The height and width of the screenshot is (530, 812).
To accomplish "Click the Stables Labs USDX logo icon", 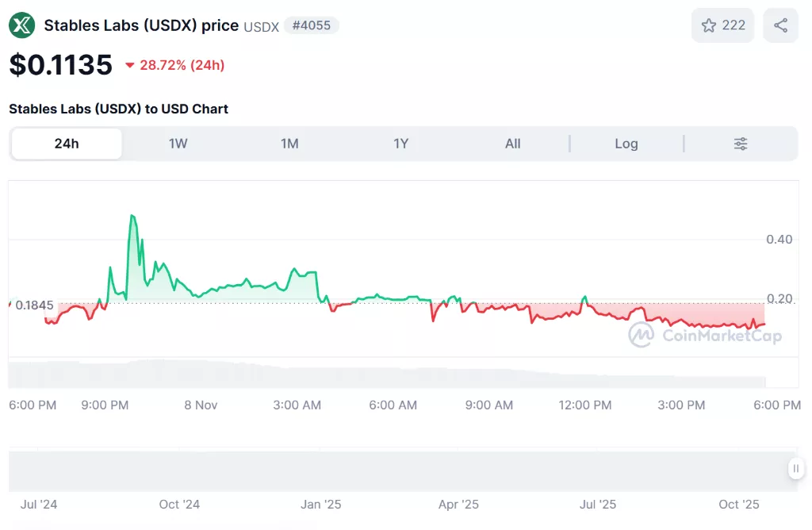I will click(22, 25).
